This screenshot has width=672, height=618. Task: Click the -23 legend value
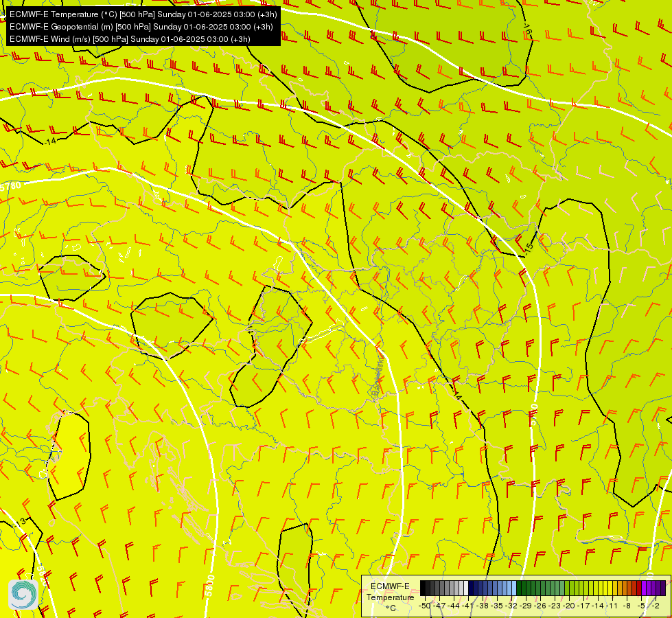coord(555,606)
